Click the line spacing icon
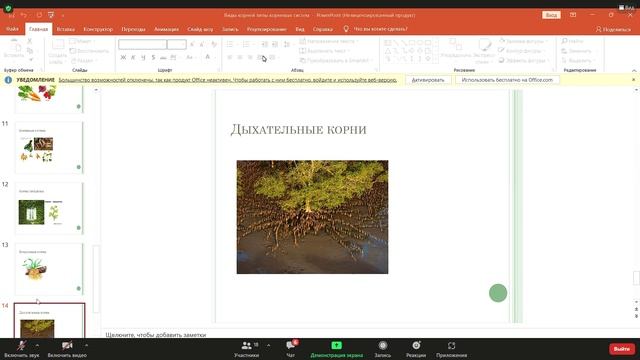Image resolution: width=640 pixels, height=360 pixels. [287, 44]
